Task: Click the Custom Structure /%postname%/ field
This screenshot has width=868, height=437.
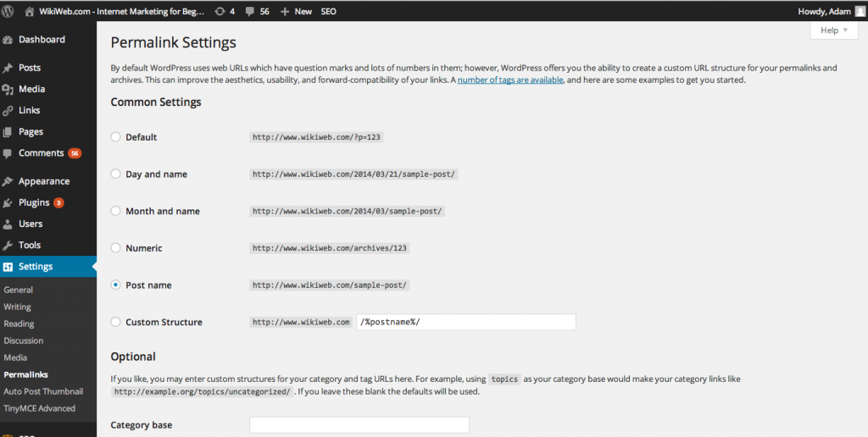Action: coord(467,322)
